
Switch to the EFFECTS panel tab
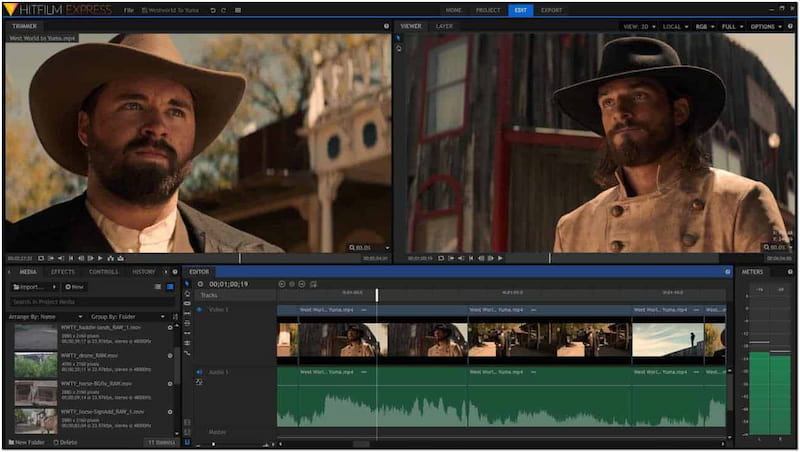click(x=63, y=272)
